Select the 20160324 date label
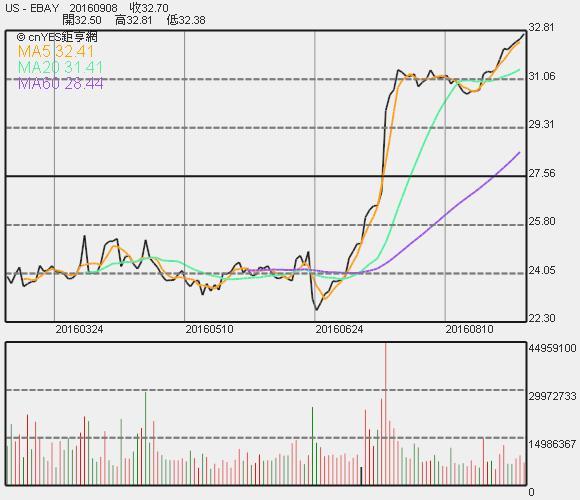 point(79,329)
